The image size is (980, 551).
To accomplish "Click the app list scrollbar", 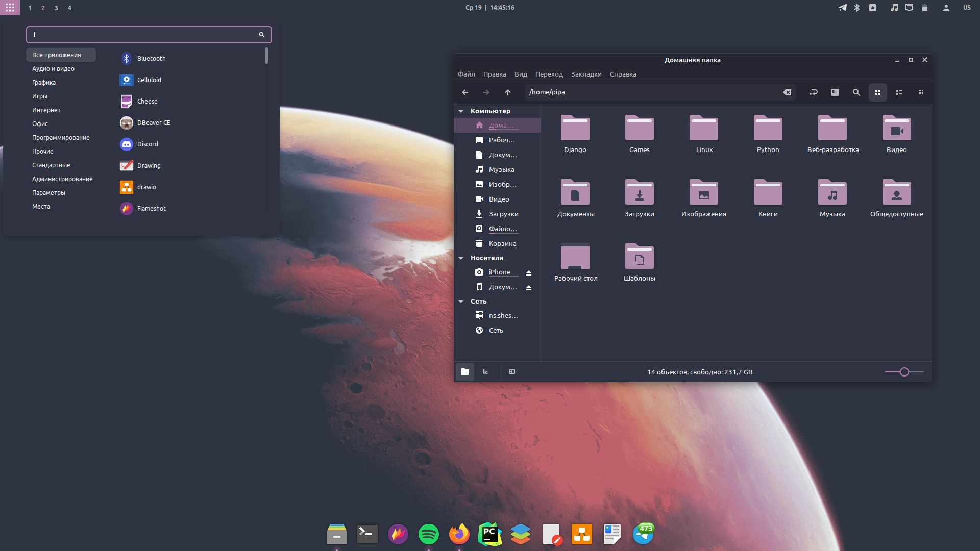I will point(266,56).
